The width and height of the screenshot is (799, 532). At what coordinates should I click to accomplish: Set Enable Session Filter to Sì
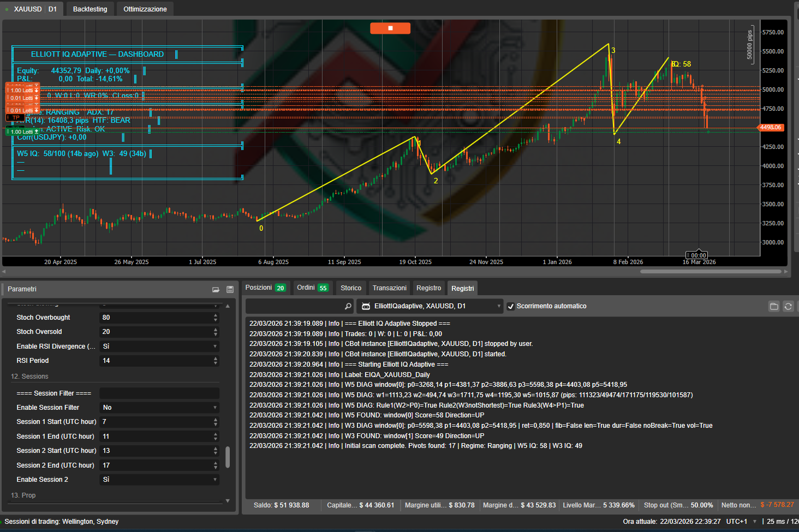[159, 407]
